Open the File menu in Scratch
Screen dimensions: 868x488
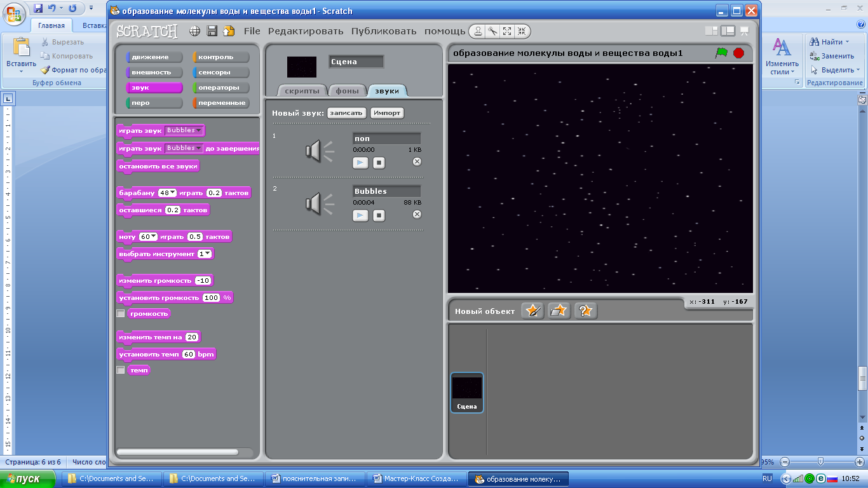point(252,31)
